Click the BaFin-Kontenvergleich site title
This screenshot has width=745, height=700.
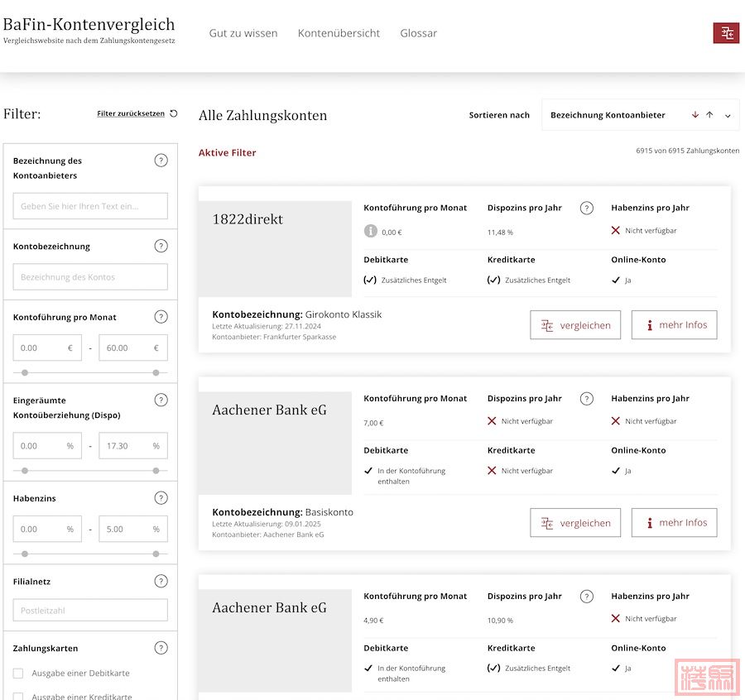(x=89, y=24)
